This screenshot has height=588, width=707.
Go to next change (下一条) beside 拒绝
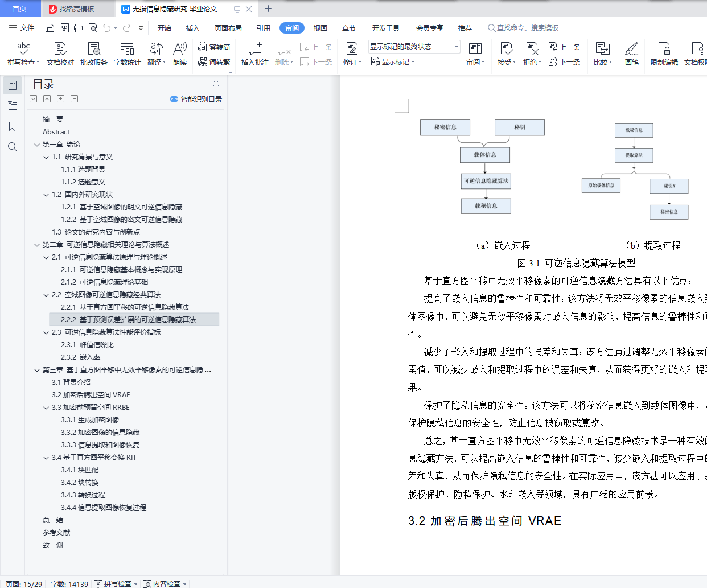point(564,61)
